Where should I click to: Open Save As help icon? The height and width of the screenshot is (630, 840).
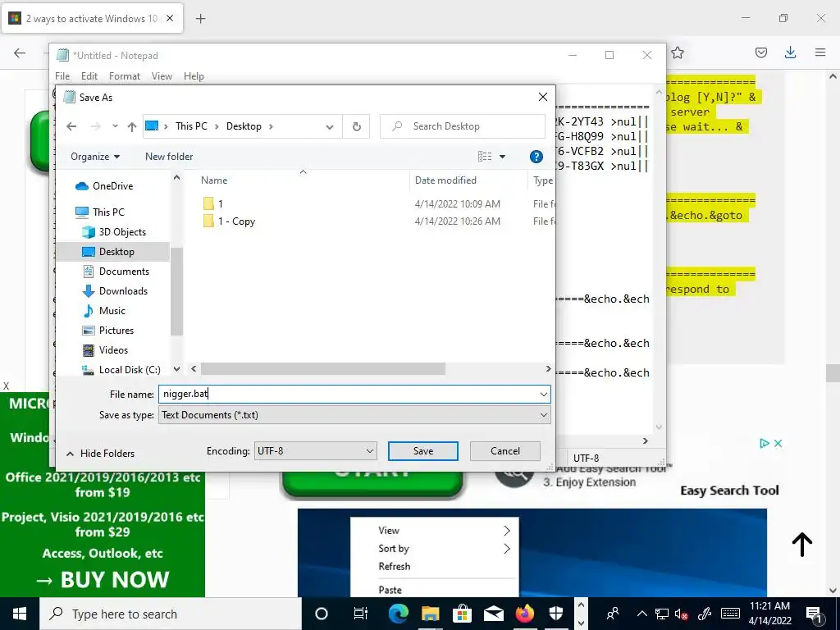[536, 157]
